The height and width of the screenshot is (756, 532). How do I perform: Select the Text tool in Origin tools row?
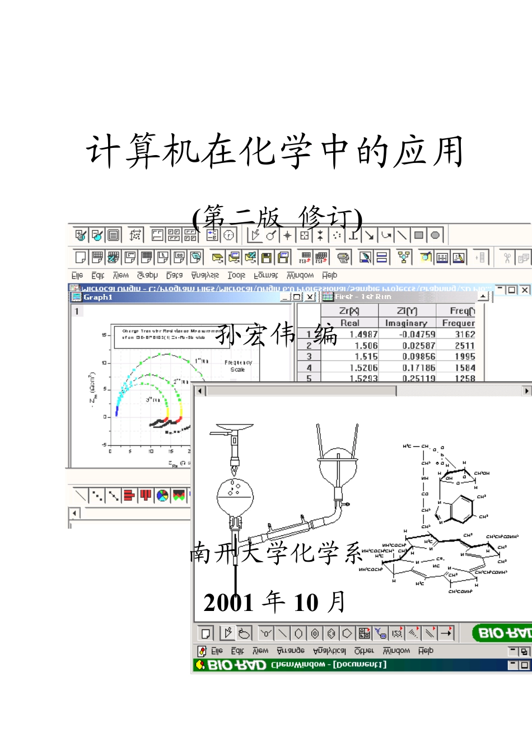tap(353, 235)
